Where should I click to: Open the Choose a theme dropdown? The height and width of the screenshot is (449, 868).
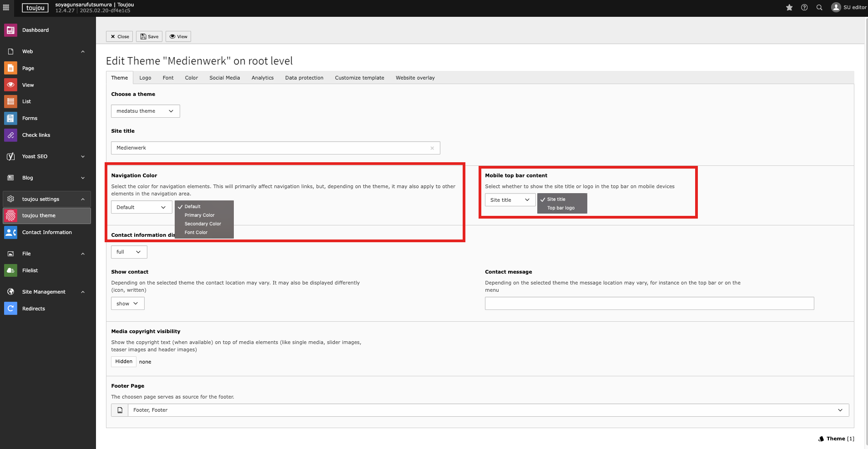click(145, 111)
